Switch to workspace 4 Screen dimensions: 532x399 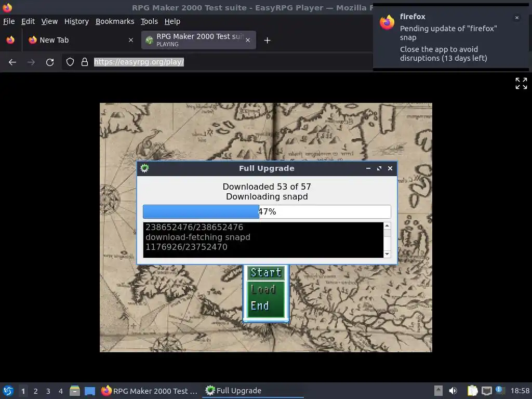[x=61, y=391]
